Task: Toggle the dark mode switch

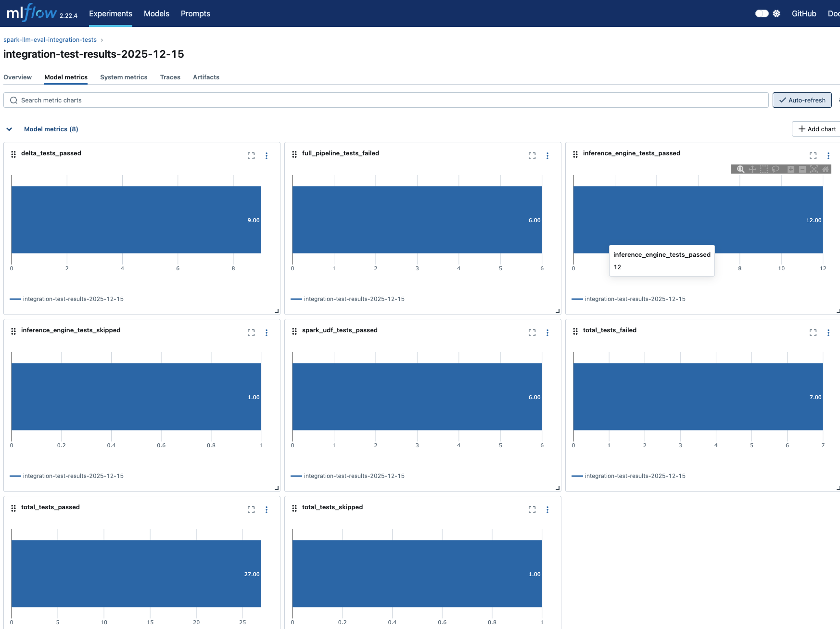Action: pyautogui.click(x=762, y=13)
